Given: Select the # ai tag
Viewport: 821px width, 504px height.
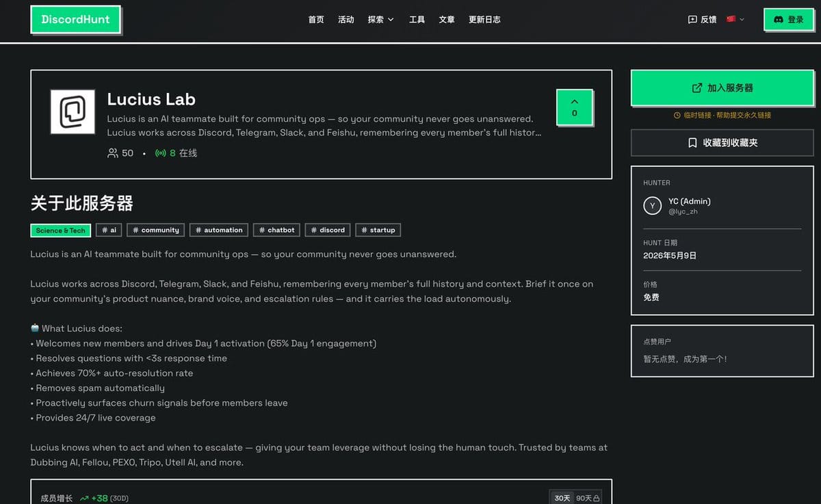Looking at the screenshot, I should click(109, 230).
